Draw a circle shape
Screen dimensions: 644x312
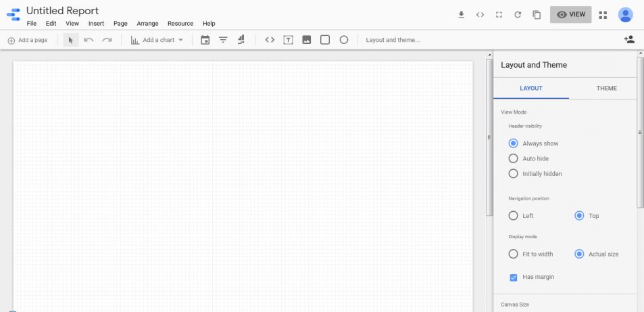tap(344, 40)
